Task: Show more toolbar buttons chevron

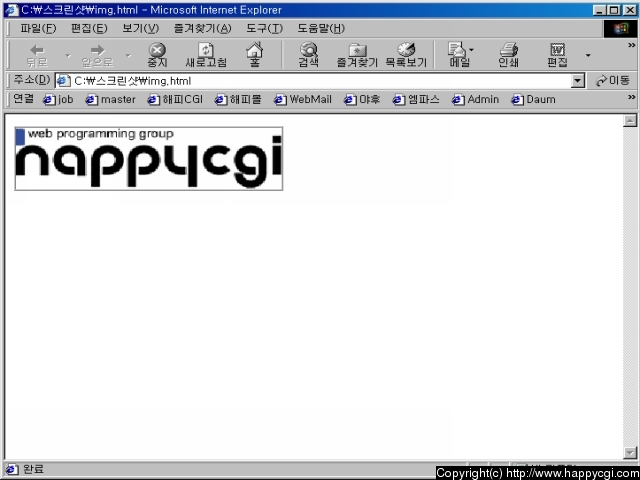Action: [x=631, y=45]
